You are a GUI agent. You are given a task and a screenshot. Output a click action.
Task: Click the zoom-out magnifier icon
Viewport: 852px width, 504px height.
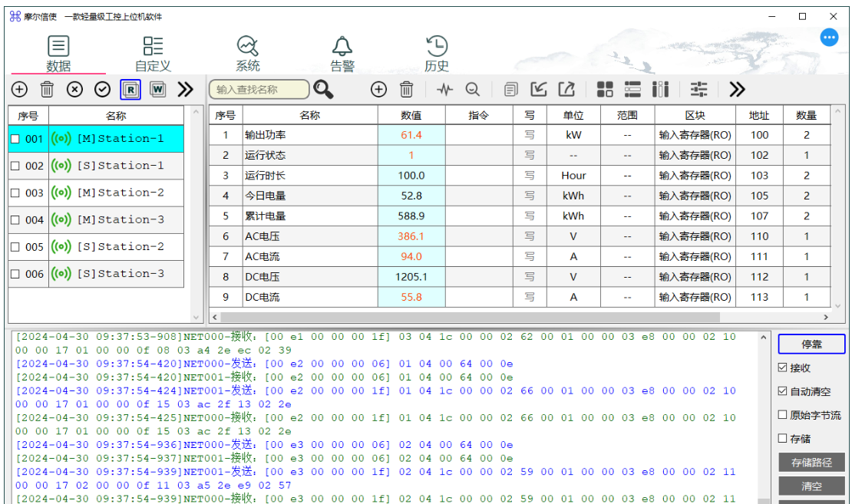click(473, 89)
